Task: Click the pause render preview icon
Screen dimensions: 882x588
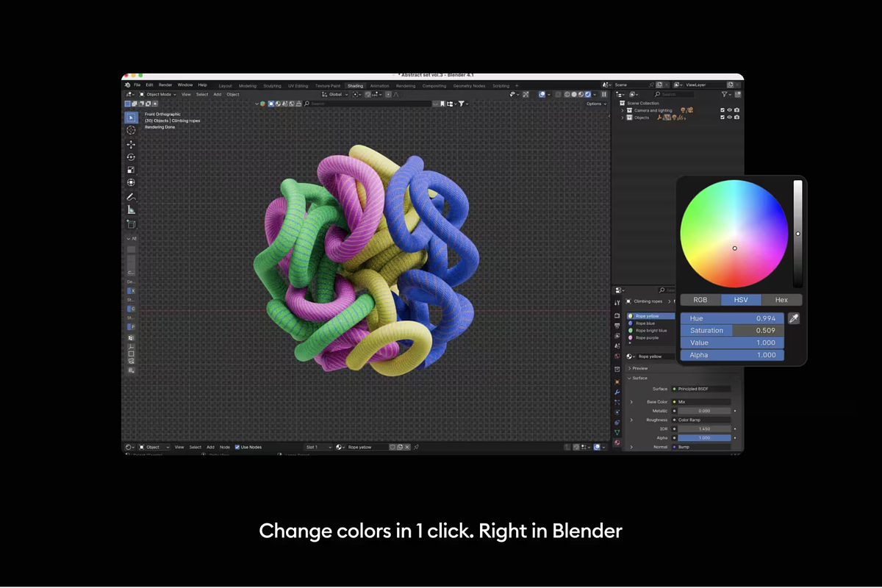Action: (x=604, y=94)
